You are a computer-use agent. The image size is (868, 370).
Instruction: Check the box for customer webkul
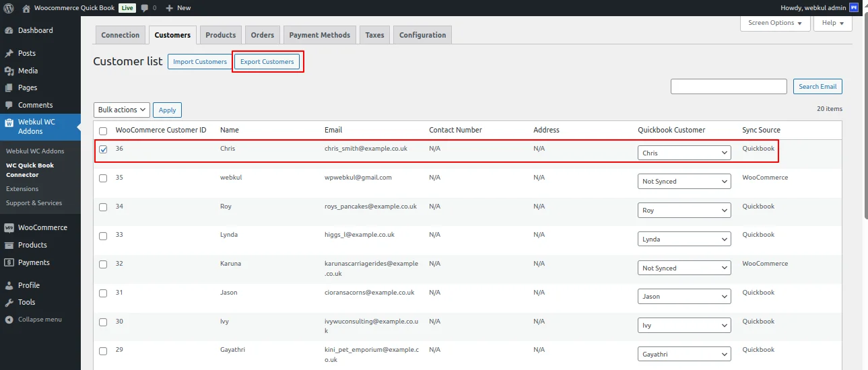[103, 178]
